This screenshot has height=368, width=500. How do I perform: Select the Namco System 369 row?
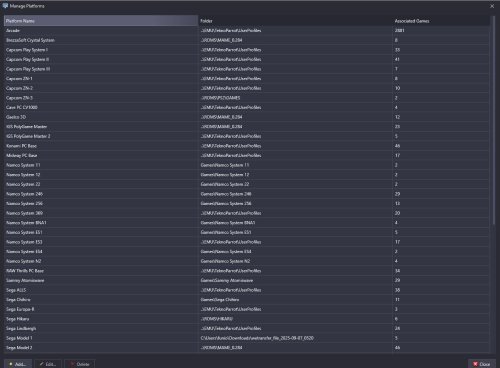(246, 213)
